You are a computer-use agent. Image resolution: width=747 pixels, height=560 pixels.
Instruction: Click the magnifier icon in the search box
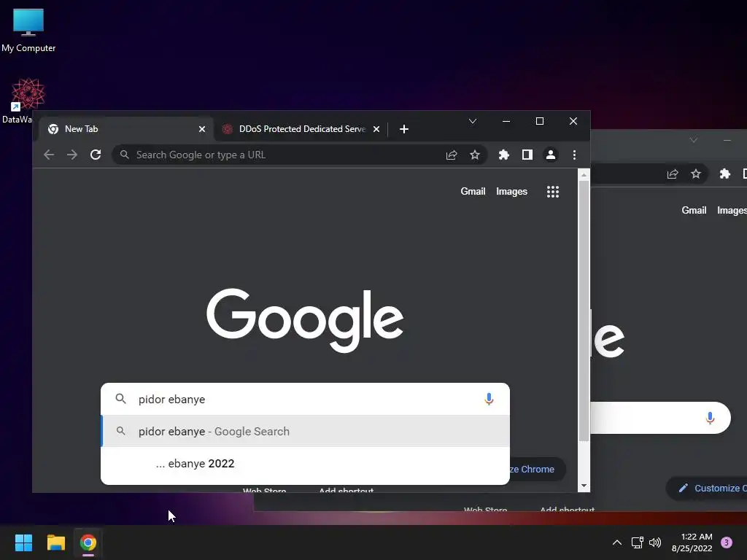(x=121, y=399)
